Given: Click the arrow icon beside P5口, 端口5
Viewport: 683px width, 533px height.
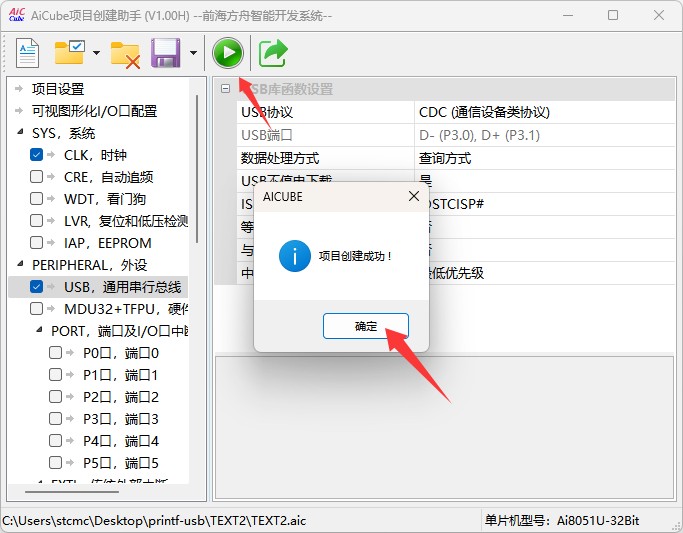Looking at the screenshot, I should [x=70, y=462].
